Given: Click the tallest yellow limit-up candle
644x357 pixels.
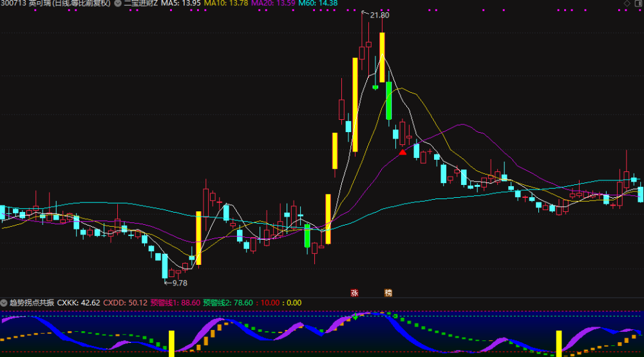Looking at the screenshot, I should click(x=355, y=105).
